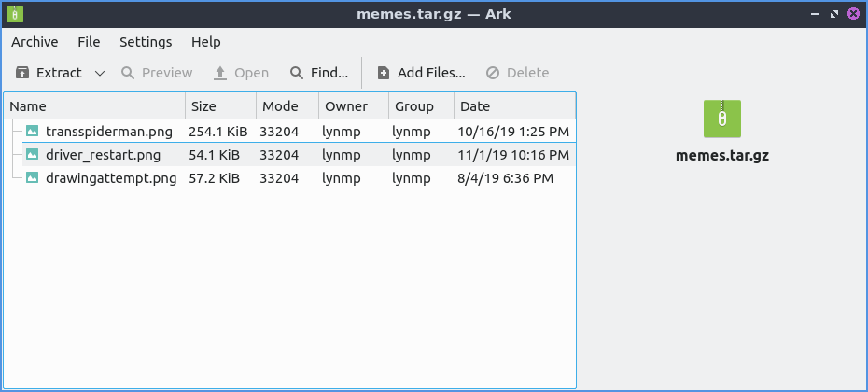868x392 pixels.
Task: Click the Delete toolbar icon
Action: pos(493,73)
